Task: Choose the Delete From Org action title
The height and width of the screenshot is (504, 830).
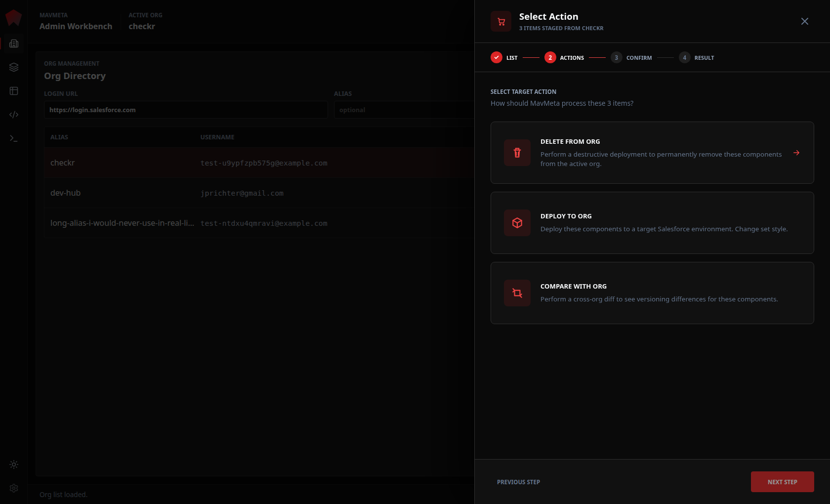Action: [570, 142]
